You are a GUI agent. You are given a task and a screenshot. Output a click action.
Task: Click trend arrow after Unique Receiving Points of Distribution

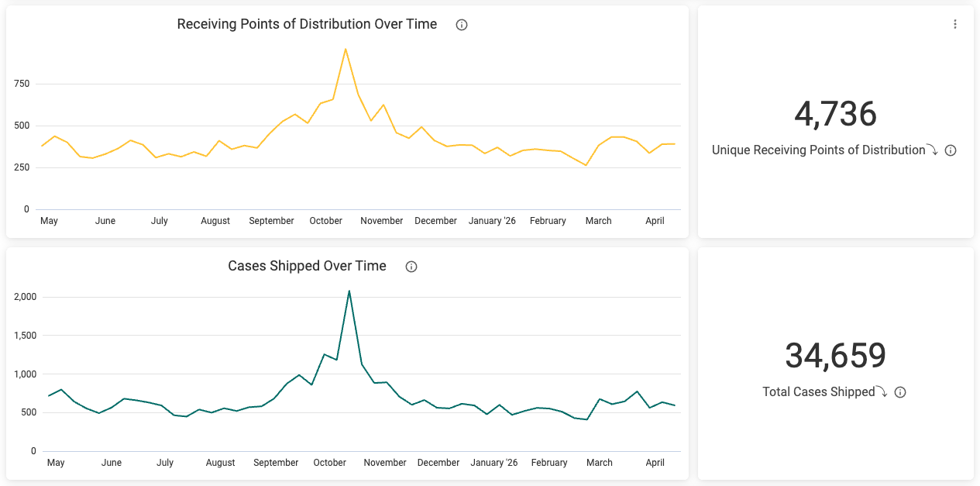click(933, 150)
